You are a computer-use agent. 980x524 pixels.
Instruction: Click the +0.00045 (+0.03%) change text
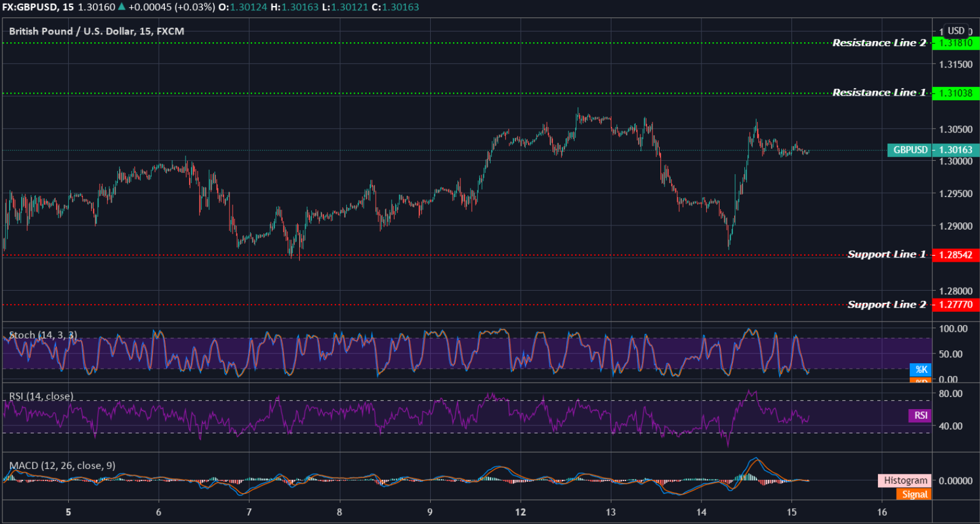(x=172, y=7)
